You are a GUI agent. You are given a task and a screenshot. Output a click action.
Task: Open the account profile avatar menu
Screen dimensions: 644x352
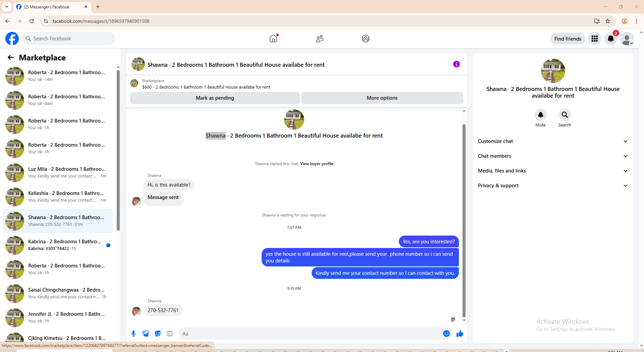(627, 39)
